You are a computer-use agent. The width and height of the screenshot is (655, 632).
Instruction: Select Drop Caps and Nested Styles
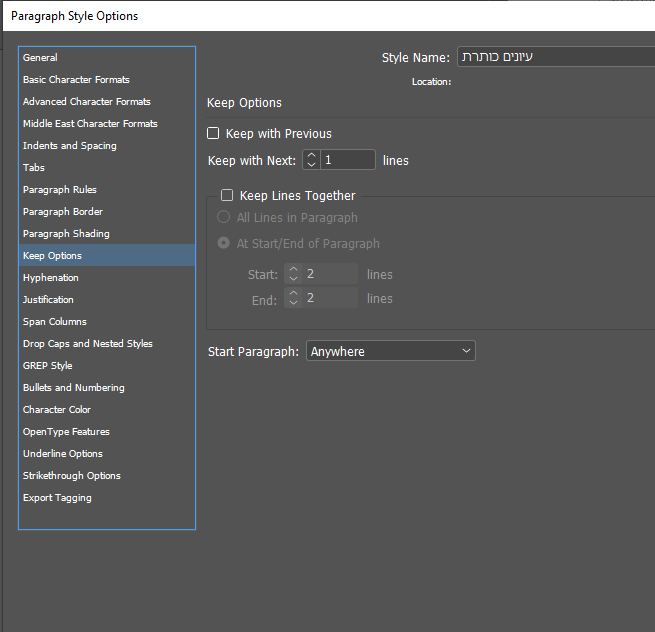(88, 344)
